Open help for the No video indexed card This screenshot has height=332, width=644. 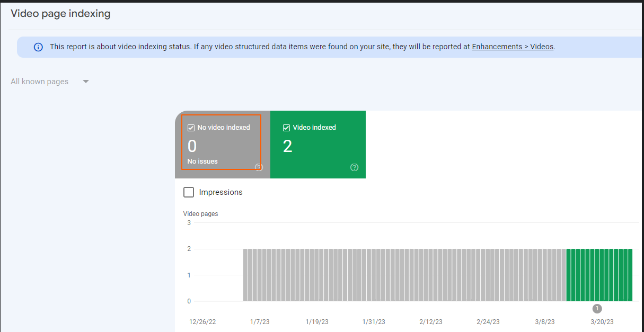(x=259, y=167)
